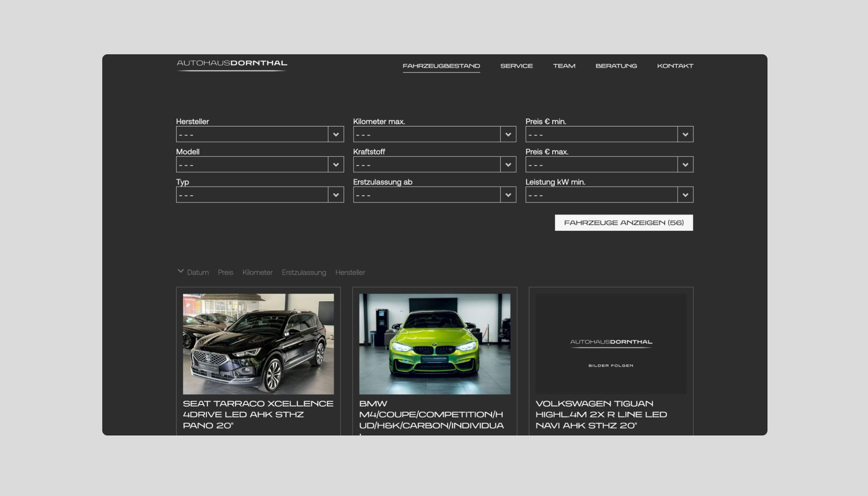The image size is (868, 496).
Task: Open the Seat Tarraco Xcellence listing title
Action: click(258, 415)
